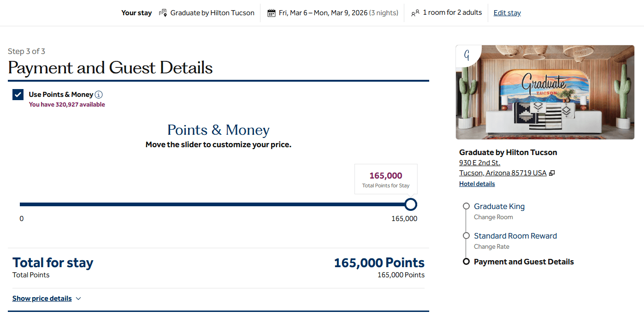Image resolution: width=644 pixels, height=317 pixels.
Task: Click the Change Rate link
Action: pos(491,246)
